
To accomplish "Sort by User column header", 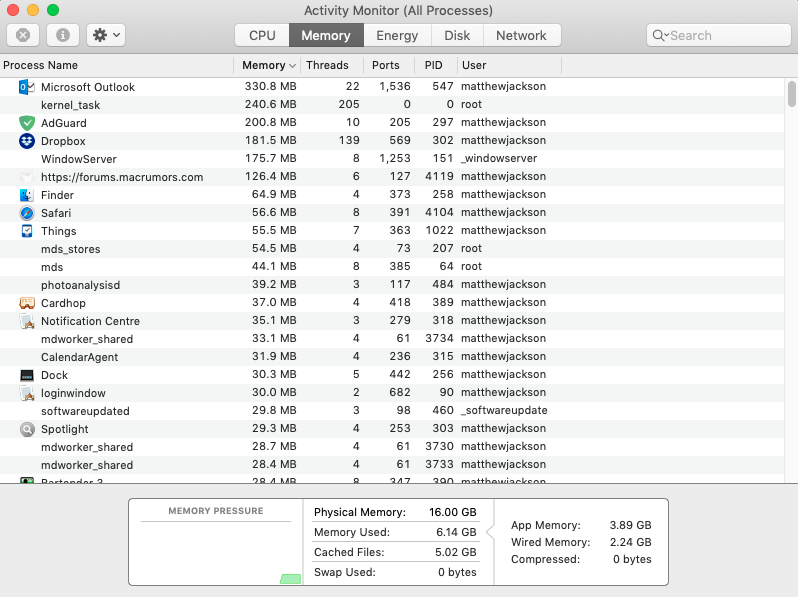I will pyautogui.click(x=509, y=65).
